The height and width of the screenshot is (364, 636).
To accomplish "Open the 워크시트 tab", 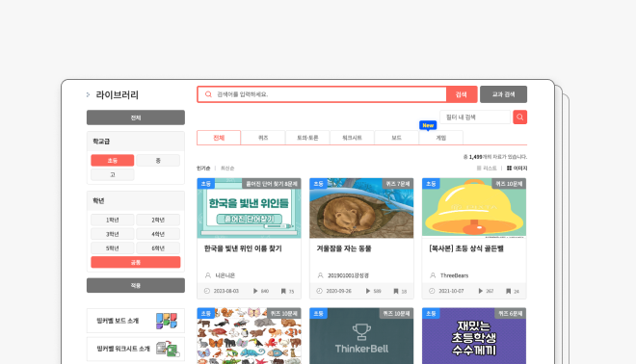I will coord(352,138).
